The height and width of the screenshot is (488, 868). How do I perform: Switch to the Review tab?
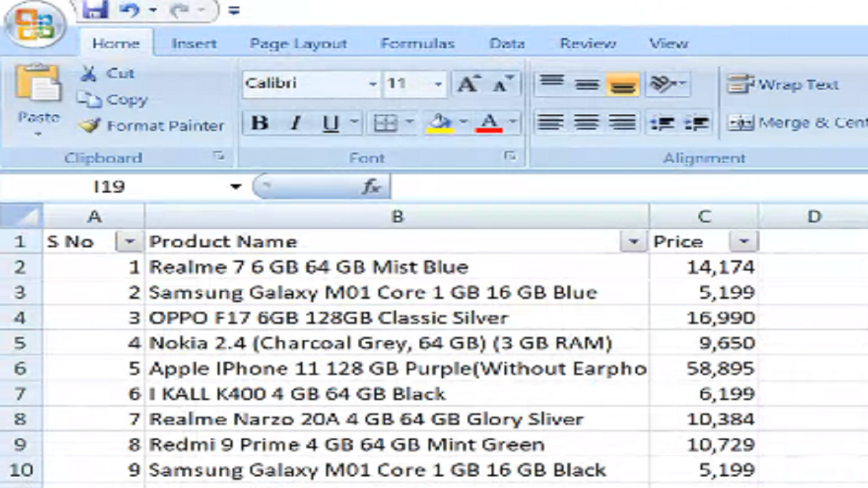pyautogui.click(x=588, y=43)
